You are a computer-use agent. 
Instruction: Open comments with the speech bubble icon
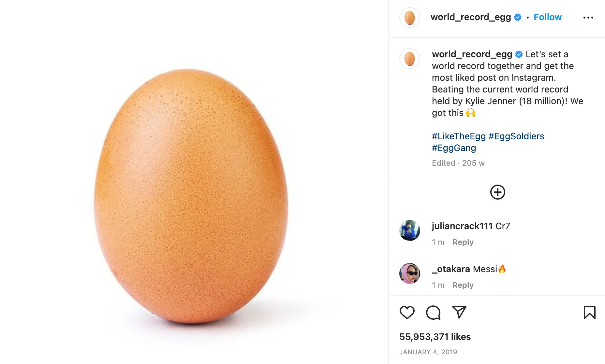(x=433, y=313)
